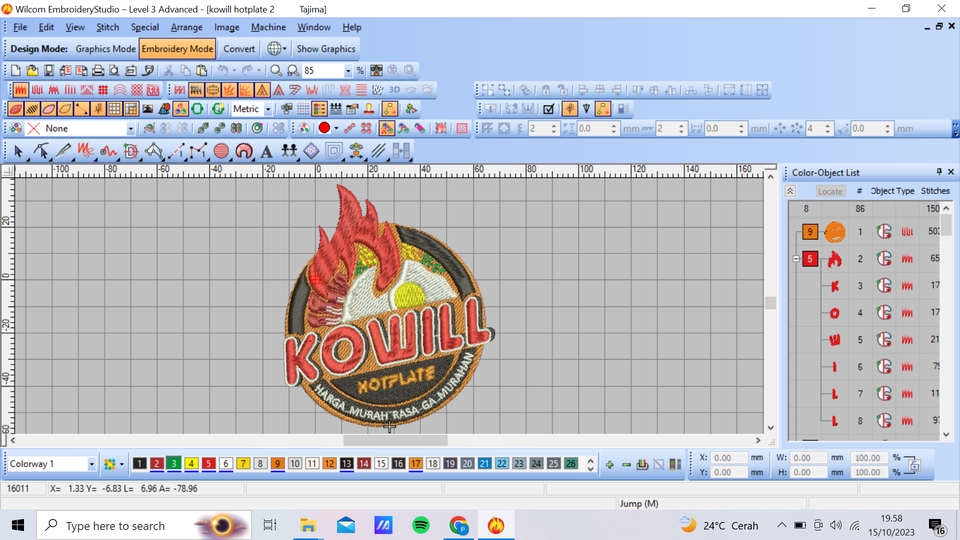Select color swatch 14 in palette
The image size is (960, 540).
364,463
